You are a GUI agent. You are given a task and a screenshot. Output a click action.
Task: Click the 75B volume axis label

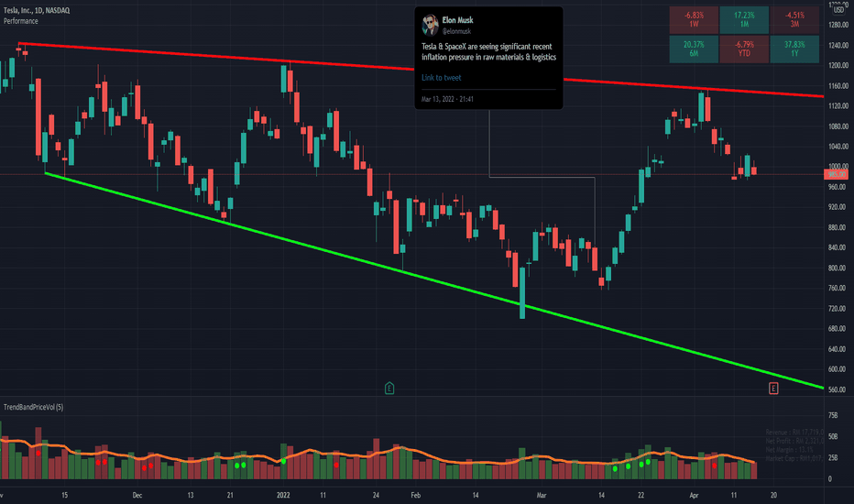[833, 416]
